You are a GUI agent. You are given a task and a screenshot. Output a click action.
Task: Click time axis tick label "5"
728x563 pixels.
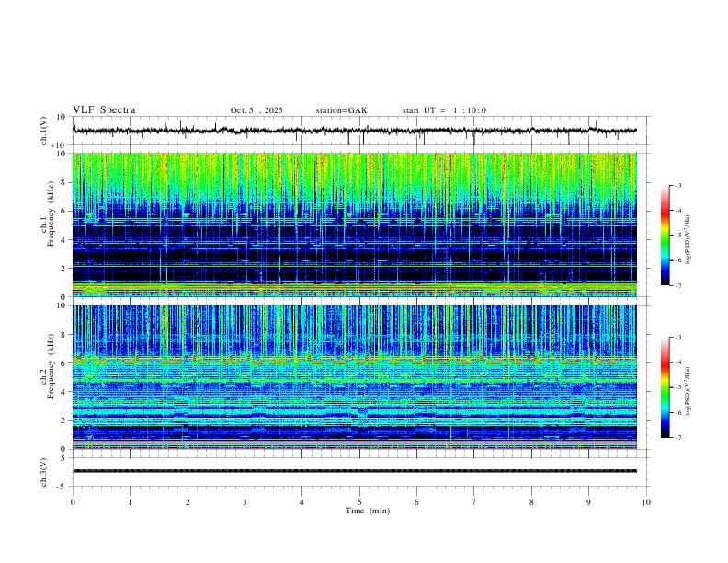359,502
